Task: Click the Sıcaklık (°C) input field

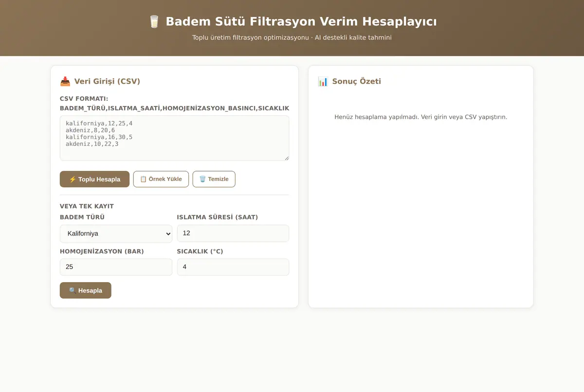Action: (233, 267)
